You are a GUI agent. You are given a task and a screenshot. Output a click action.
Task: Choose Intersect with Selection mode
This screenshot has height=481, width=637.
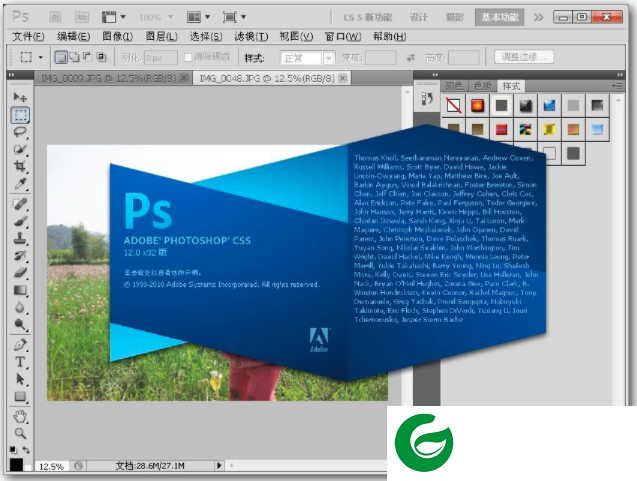101,57
